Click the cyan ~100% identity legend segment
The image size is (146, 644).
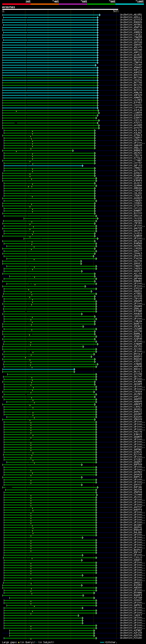[130, 4]
